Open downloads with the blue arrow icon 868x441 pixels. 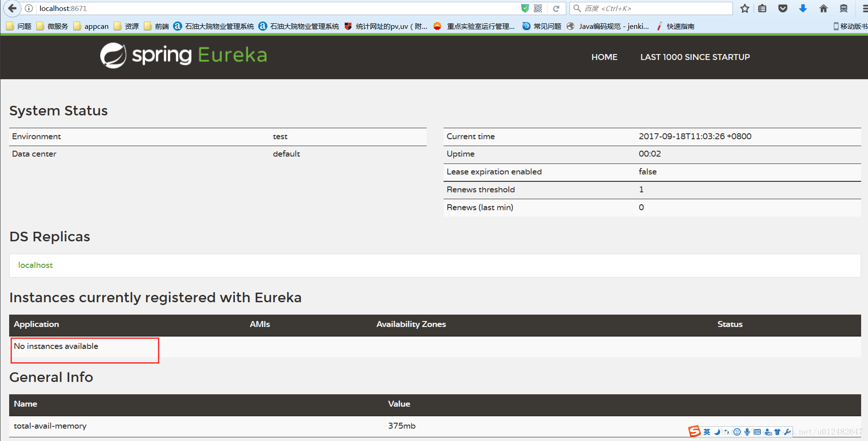coord(803,8)
